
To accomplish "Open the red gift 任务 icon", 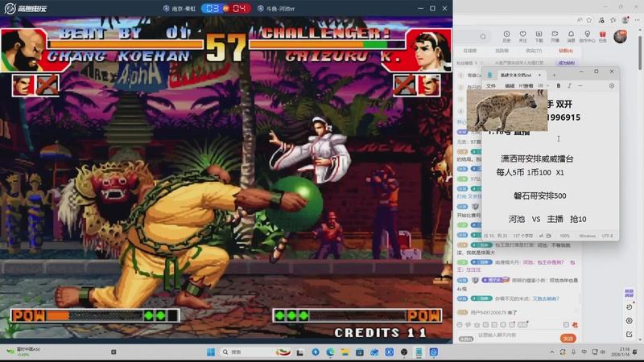I will 602,36.
